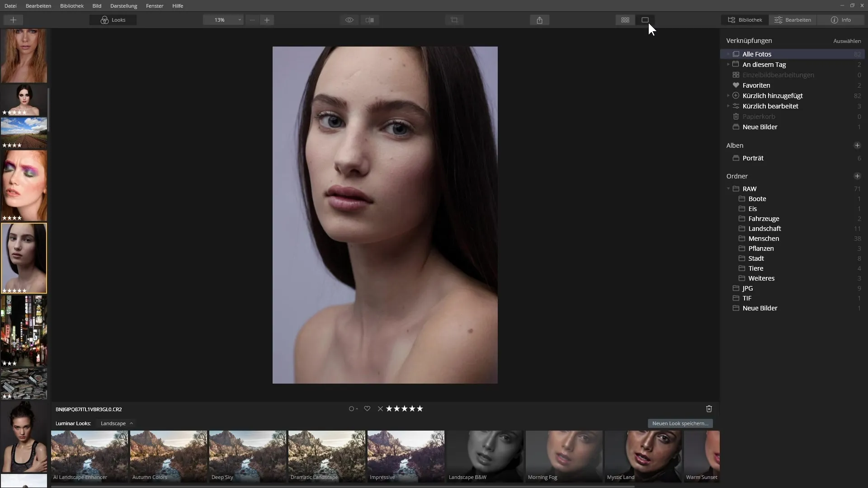Apply the Mystic Land look
The height and width of the screenshot is (488, 868).
(x=643, y=456)
